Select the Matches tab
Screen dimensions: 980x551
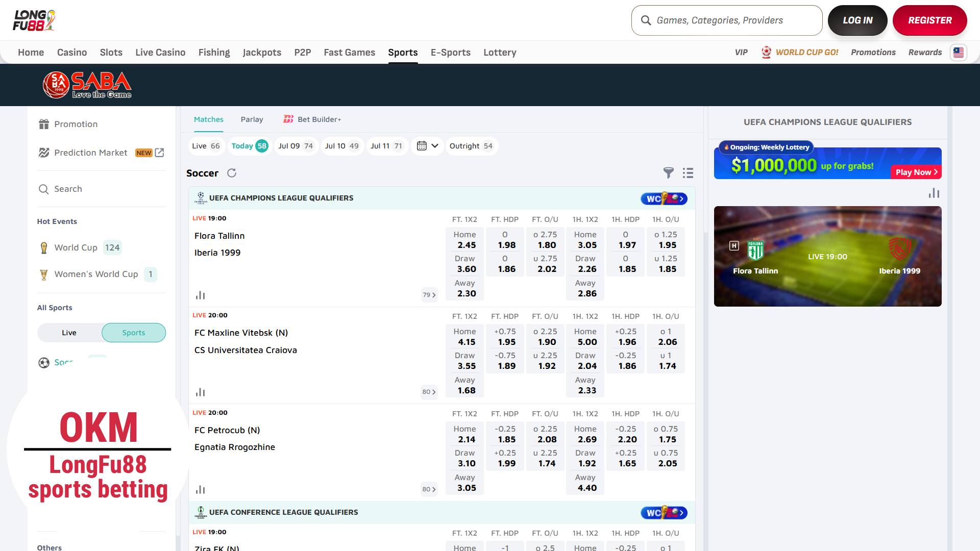(x=209, y=119)
